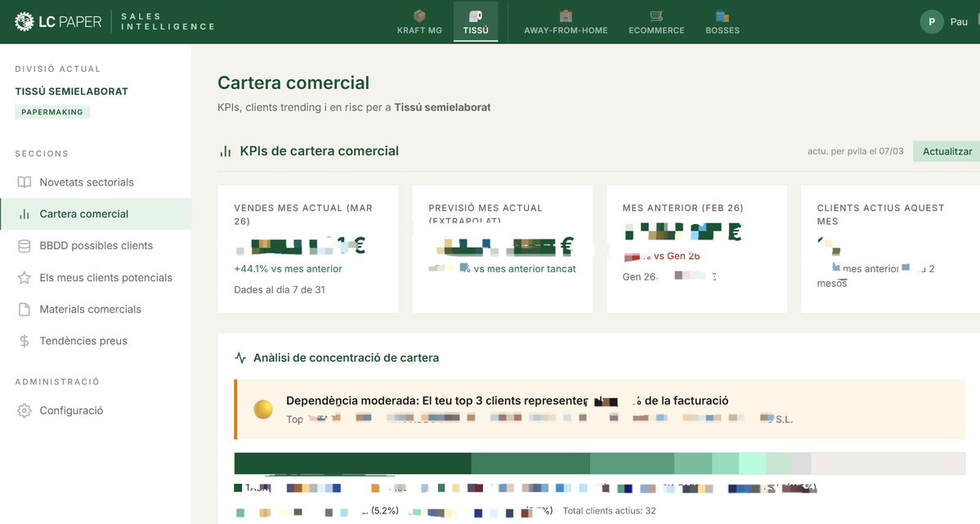Select the TISSÚ tab label
The height and width of the screenshot is (524, 980).
pyautogui.click(x=476, y=30)
